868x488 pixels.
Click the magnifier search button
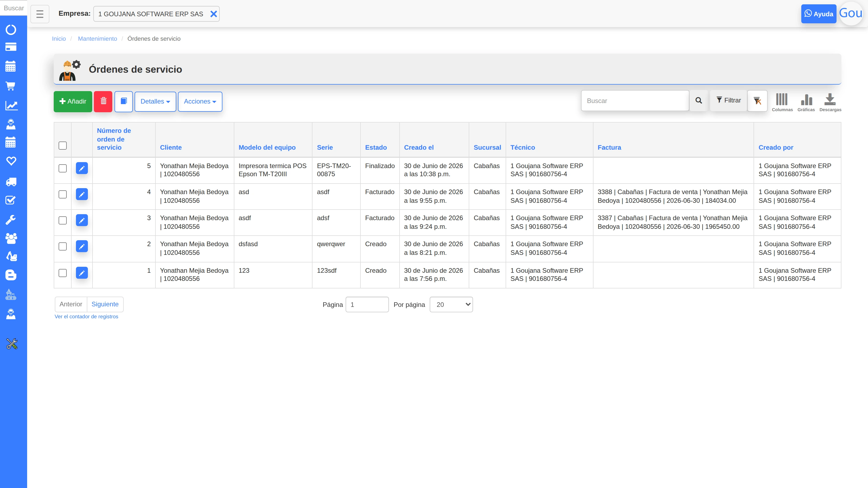pos(698,101)
